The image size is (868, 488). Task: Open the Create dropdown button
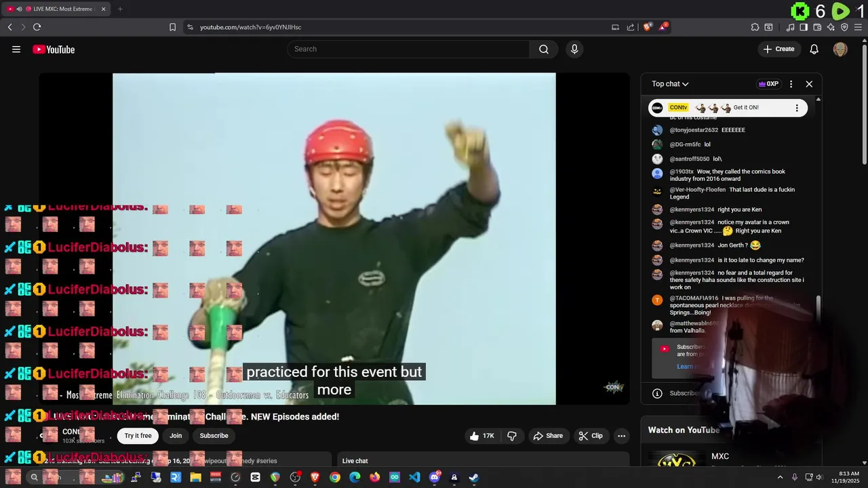pos(778,49)
